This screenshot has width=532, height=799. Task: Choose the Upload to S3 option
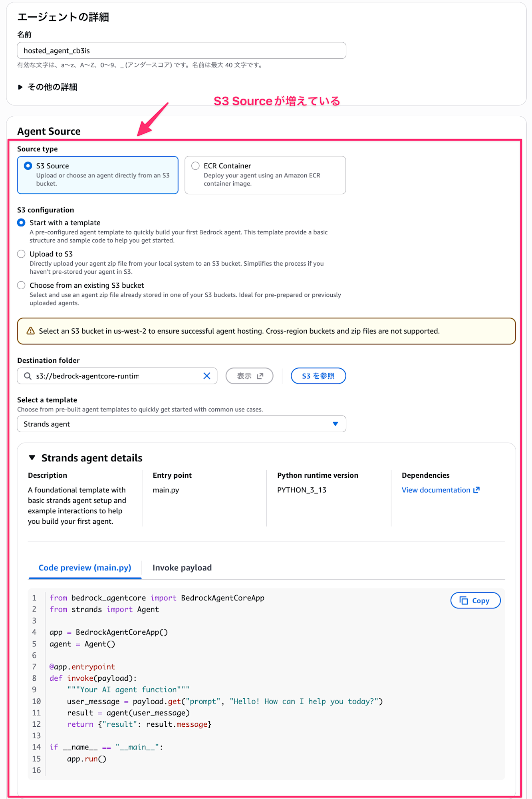coord(22,254)
